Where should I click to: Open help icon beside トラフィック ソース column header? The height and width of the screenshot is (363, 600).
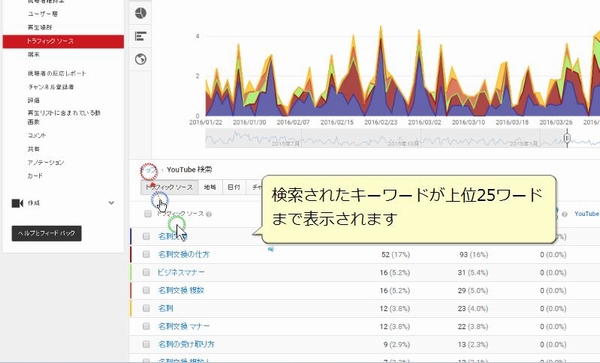[x=209, y=214]
